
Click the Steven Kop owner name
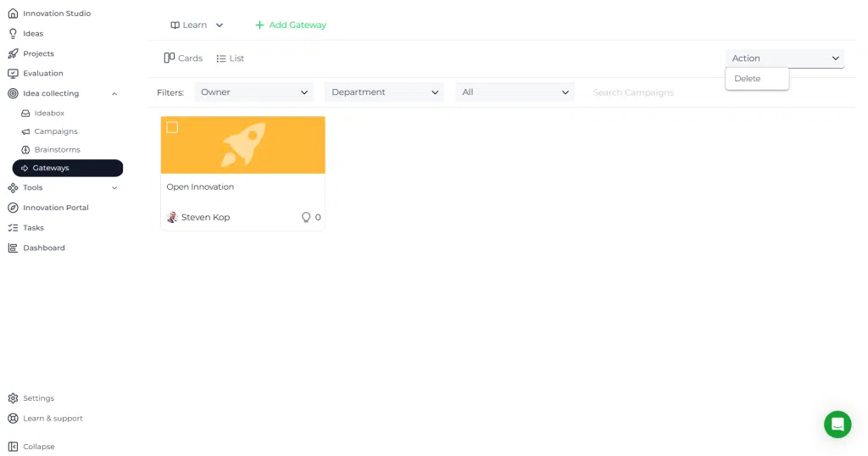click(x=205, y=218)
